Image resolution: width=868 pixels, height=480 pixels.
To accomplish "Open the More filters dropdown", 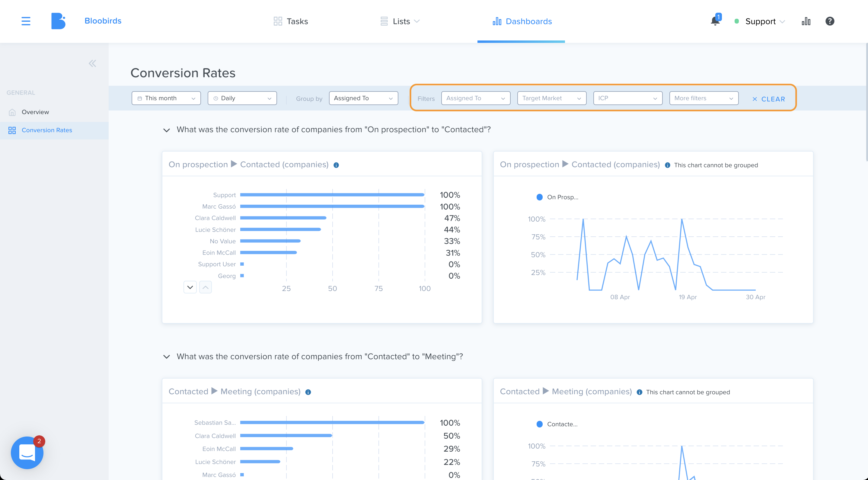I will (704, 98).
